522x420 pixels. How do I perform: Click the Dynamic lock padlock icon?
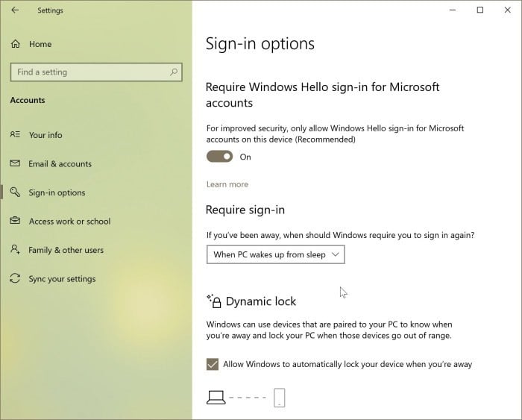coord(214,301)
